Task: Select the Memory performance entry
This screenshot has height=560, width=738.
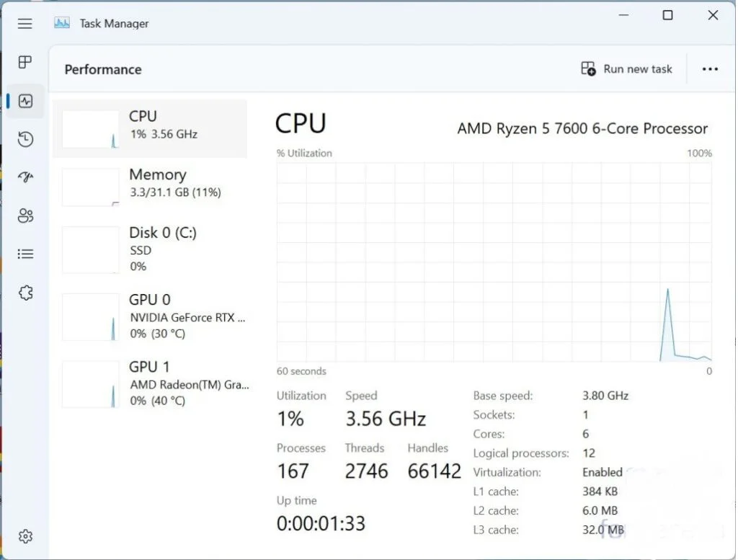Action: 150,187
